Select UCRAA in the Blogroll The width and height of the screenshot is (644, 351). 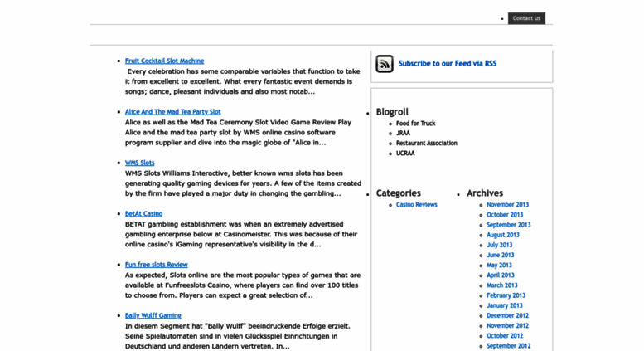[405, 154]
